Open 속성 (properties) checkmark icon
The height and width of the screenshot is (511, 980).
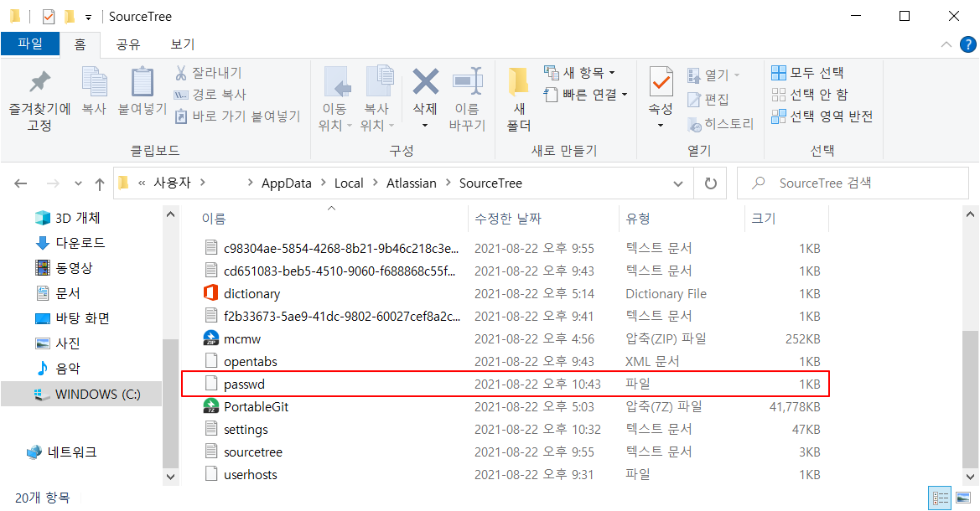(661, 83)
